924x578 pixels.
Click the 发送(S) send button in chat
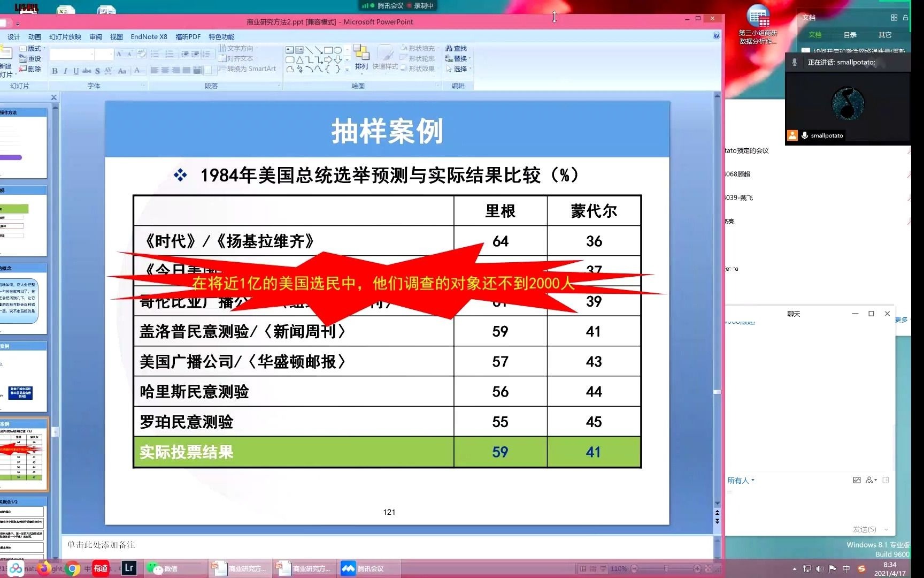[x=864, y=529]
